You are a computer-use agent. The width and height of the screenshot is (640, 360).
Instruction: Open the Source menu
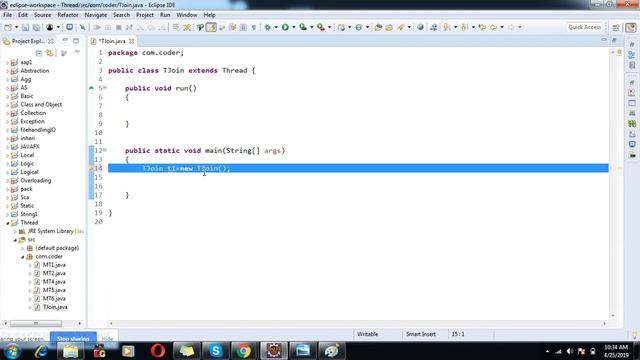(42, 15)
